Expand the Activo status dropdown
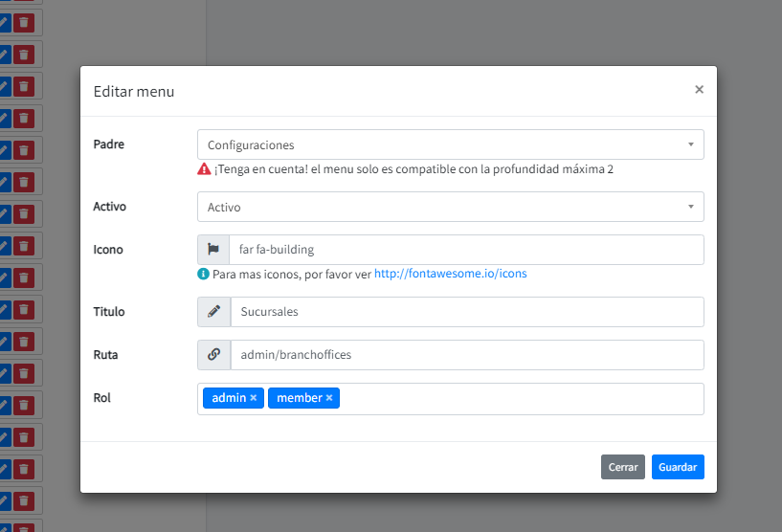The image size is (782, 532). tap(450, 208)
